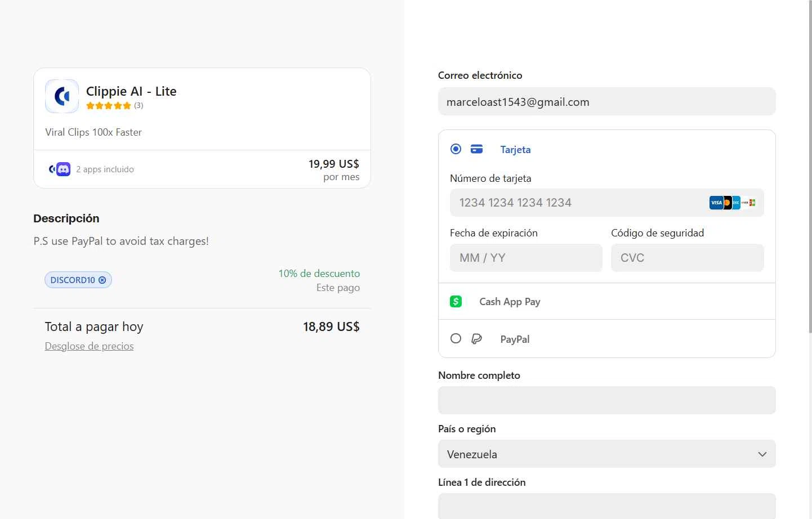
Task: Click the 'por mes' billing text
Action: pyautogui.click(x=341, y=177)
